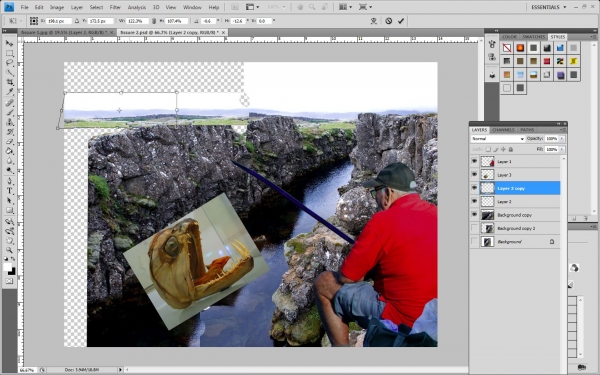
Task: Switch to the Paths tab
Action: pyautogui.click(x=527, y=130)
